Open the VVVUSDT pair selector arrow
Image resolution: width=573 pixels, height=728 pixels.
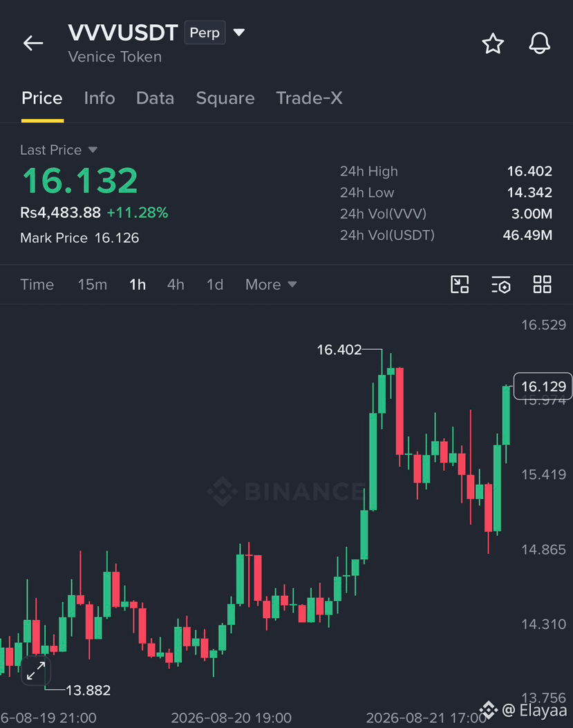click(238, 32)
